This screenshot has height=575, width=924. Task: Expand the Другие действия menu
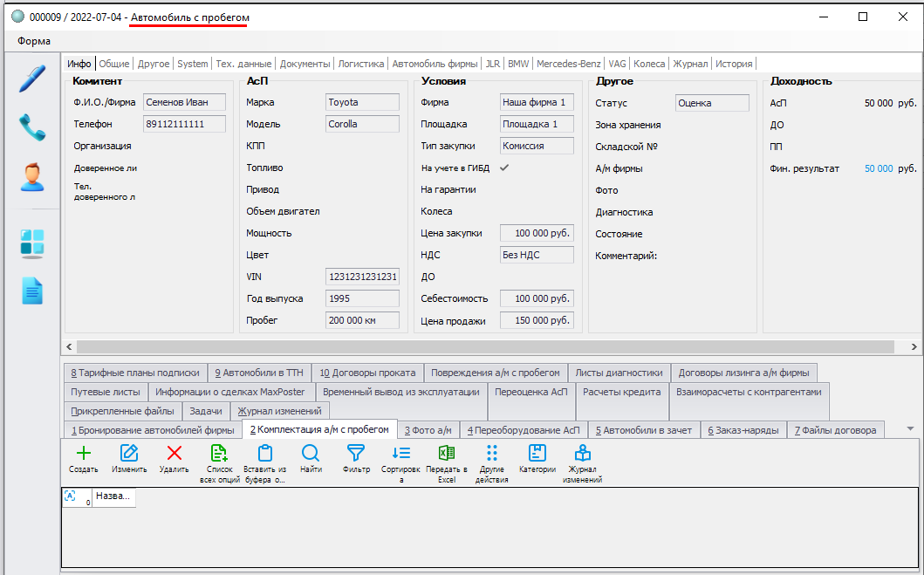[492, 454]
